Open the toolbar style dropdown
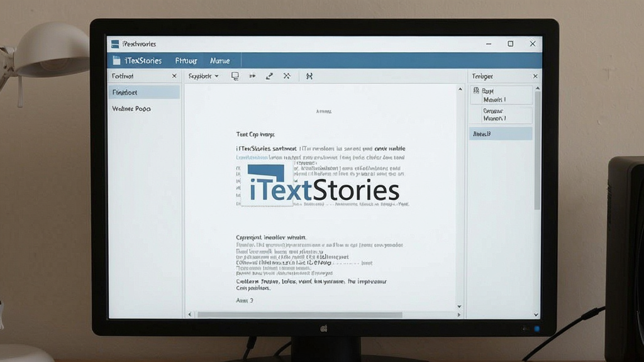The height and width of the screenshot is (362, 644). click(203, 76)
